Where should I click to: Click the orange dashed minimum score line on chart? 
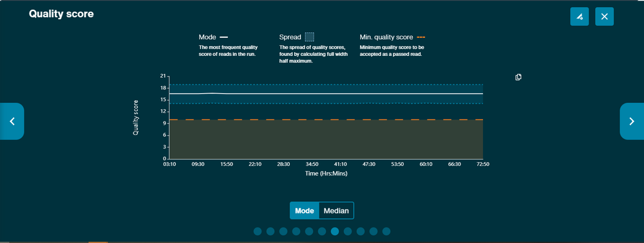pyautogui.click(x=326, y=120)
